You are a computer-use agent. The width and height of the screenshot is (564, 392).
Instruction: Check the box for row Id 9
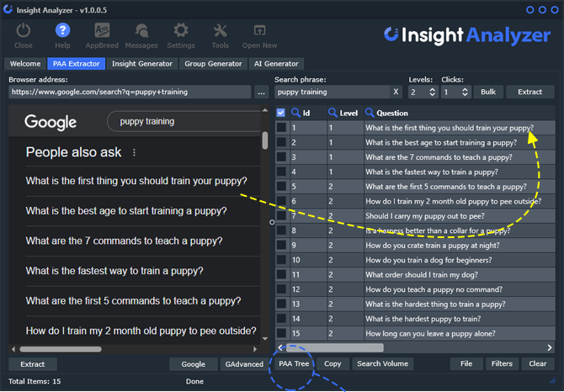tap(281, 246)
